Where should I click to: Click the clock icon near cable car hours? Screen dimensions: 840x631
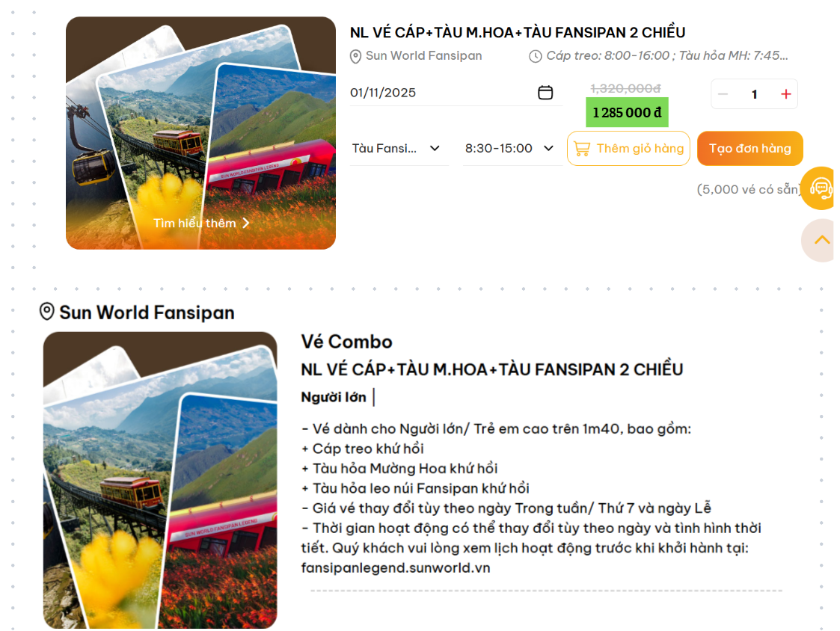pos(535,56)
